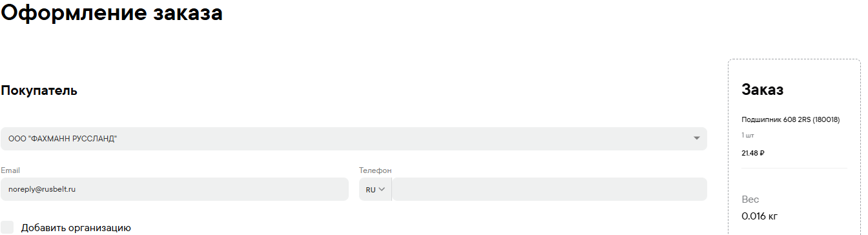Click the 1 шт quantity text
This screenshot has height=235, width=868.
(x=748, y=136)
